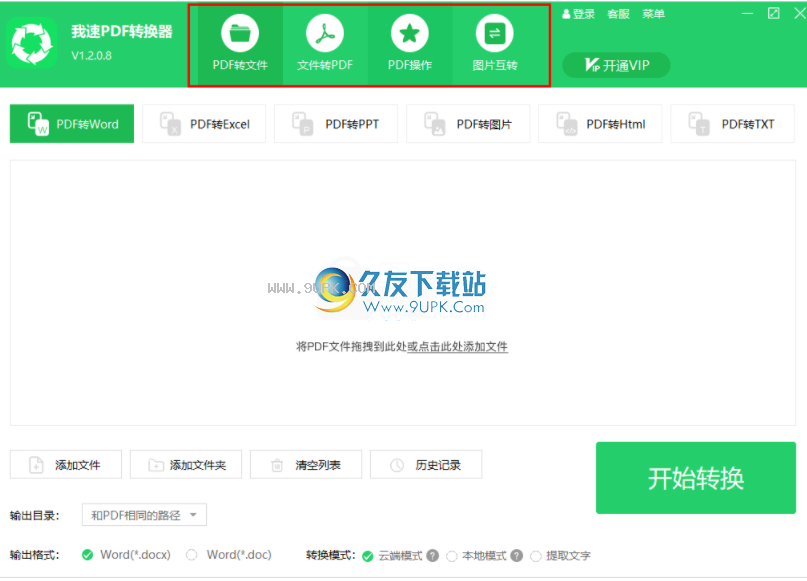Click the 添加文件夹 folder icon
Screen dimensions: 807x581
pyautogui.click(x=156, y=465)
